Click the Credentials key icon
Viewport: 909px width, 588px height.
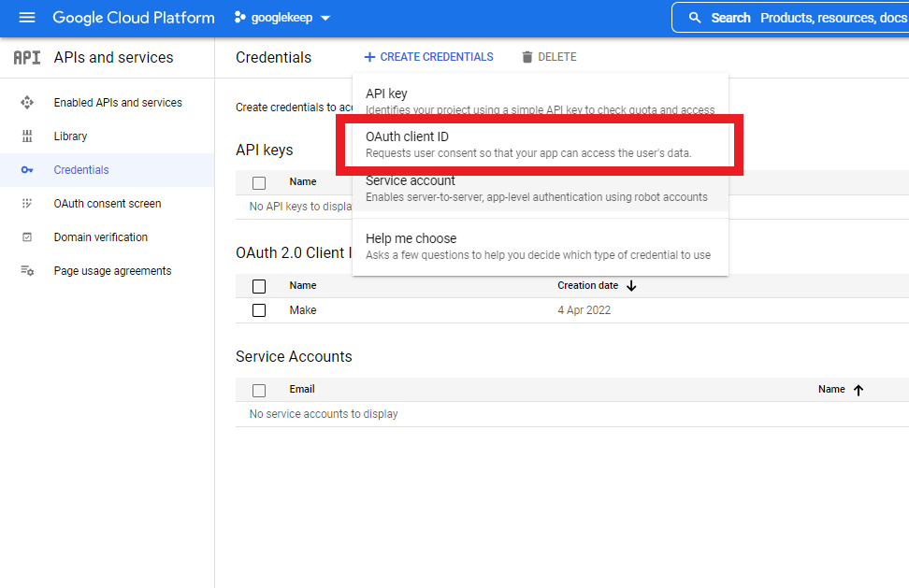pyautogui.click(x=27, y=170)
